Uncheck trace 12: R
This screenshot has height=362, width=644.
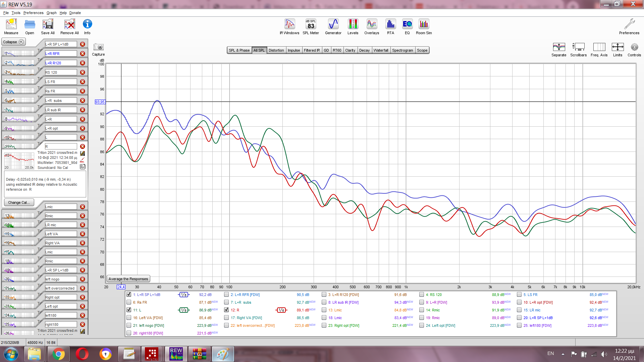tap(226, 310)
